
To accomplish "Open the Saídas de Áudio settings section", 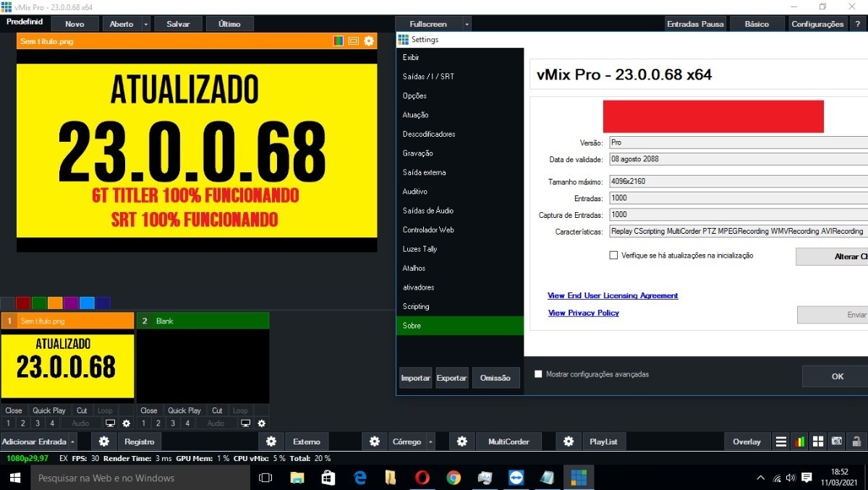I will (x=460, y=211).
